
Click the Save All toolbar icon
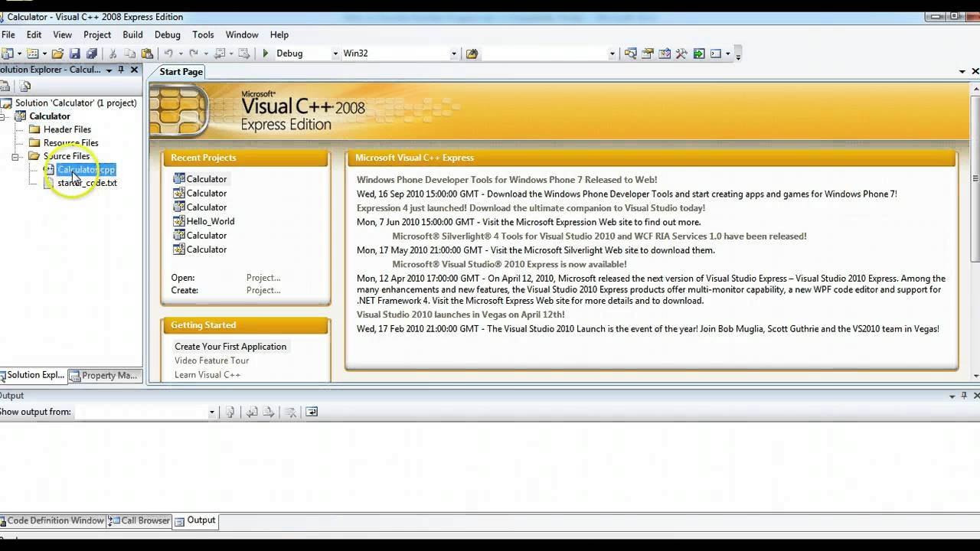pos(91,54)
